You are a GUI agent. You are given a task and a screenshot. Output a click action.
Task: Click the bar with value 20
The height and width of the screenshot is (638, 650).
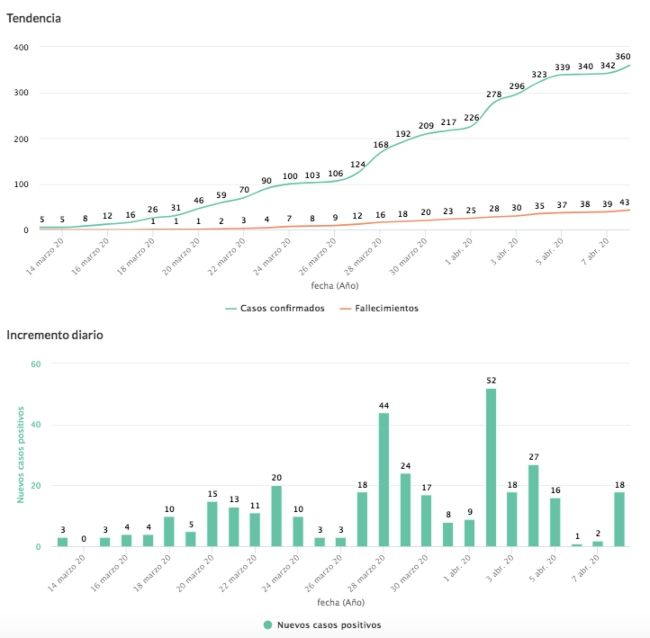point(276,516)
